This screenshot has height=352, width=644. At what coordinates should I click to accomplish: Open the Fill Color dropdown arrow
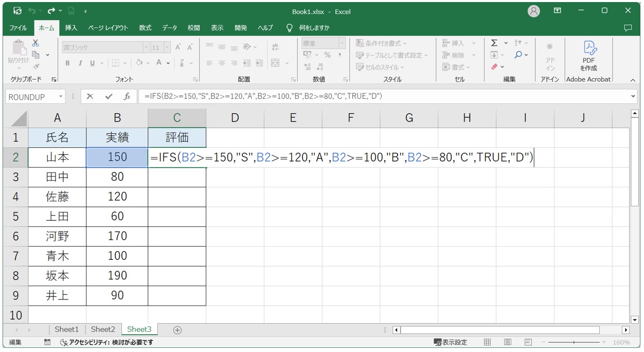[x=148, y=63]
